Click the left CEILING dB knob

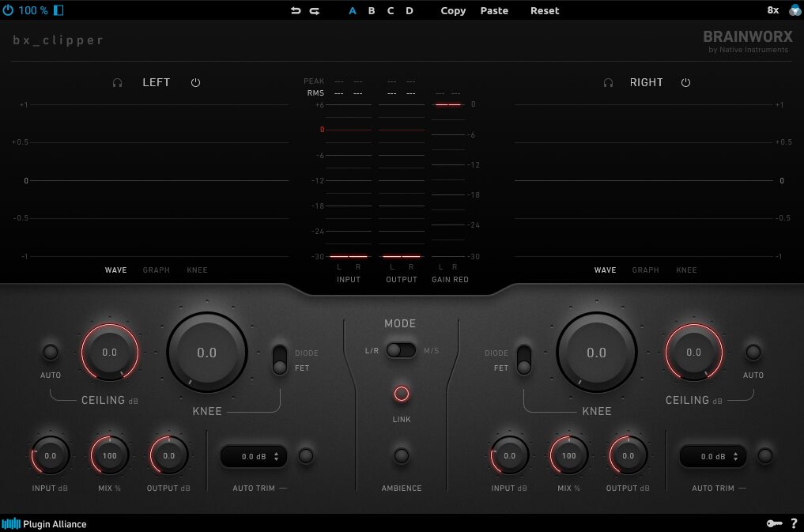tap(110, 353)
